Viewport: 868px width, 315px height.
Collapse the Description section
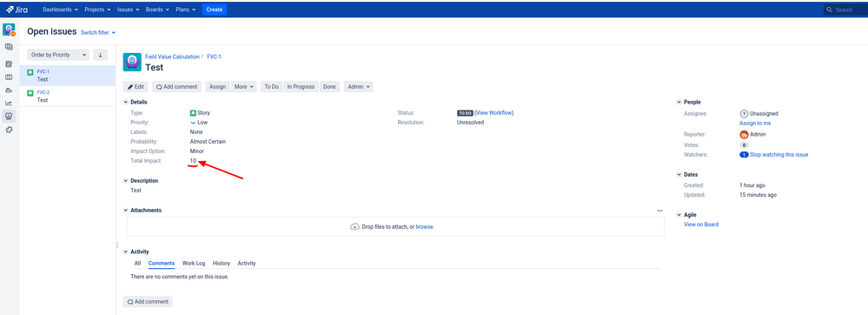point(126,181)
